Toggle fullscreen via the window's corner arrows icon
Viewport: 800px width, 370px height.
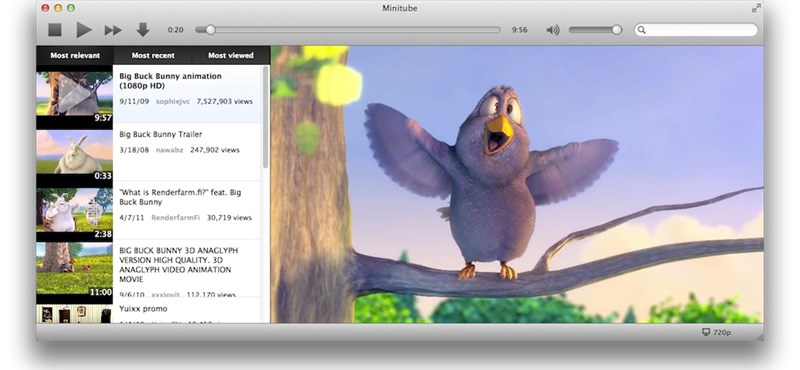click(x=756, y=8)
